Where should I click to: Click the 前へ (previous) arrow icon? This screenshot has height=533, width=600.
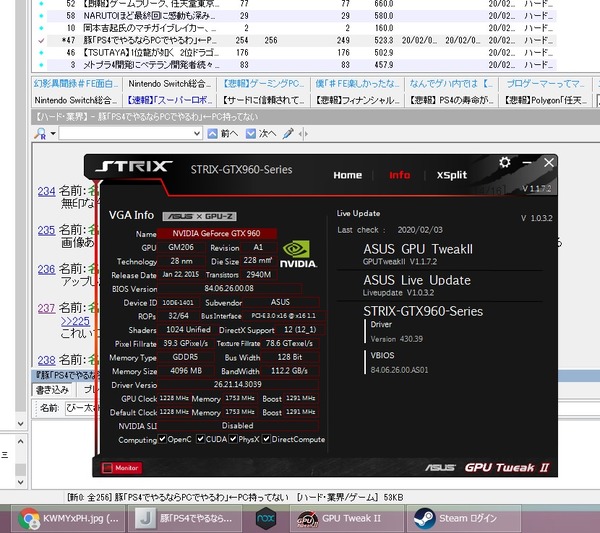coord(212,134)
